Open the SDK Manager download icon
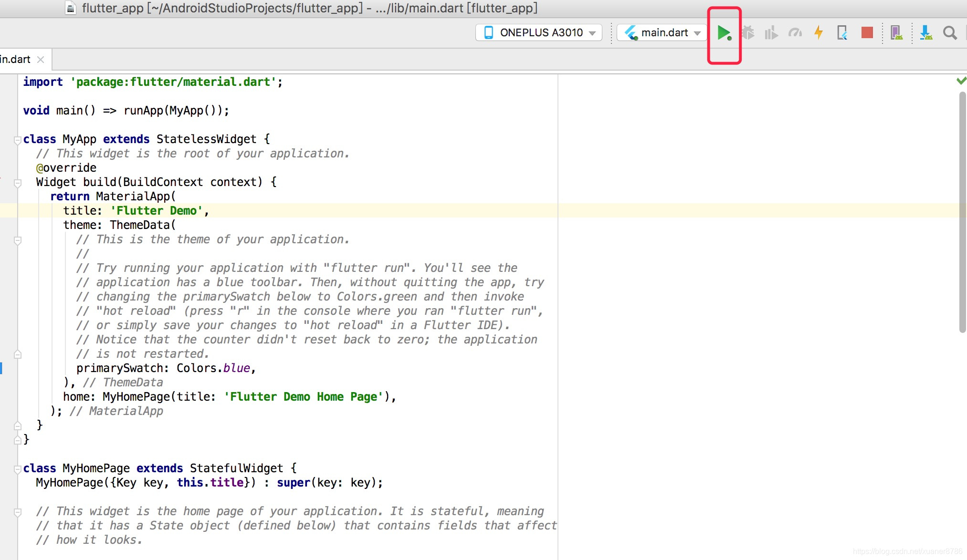Image resolution: width=967 pixels, height=560 pixels. coord(926,33)
